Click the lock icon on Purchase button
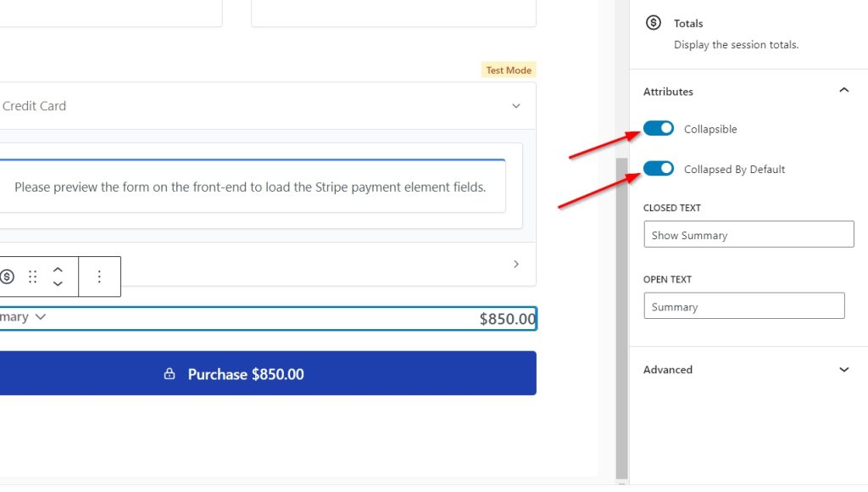The width and height of the screenshot is (868, 492). click(x=170, y=374)
